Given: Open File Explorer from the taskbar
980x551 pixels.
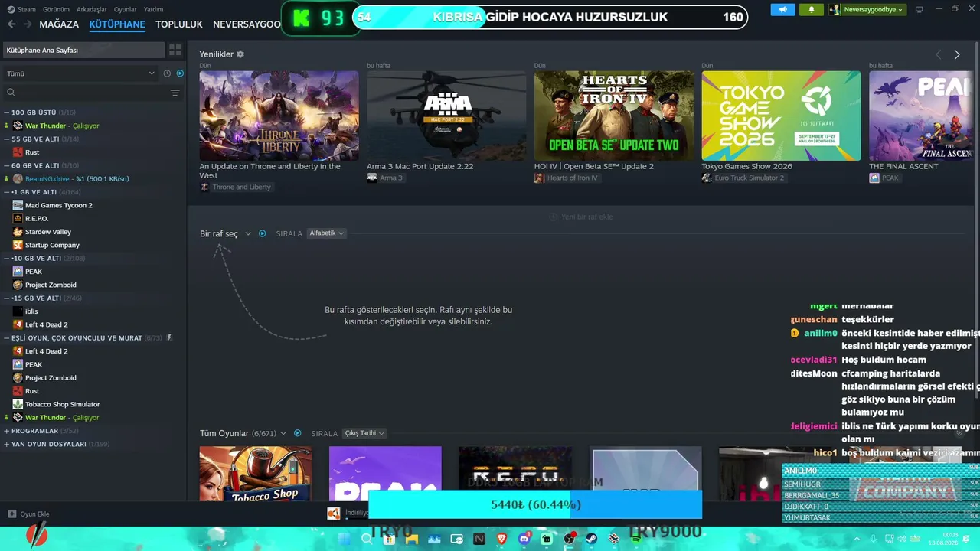Looking at the screenshot, I should pyautogui.click(x=412, y=539).
